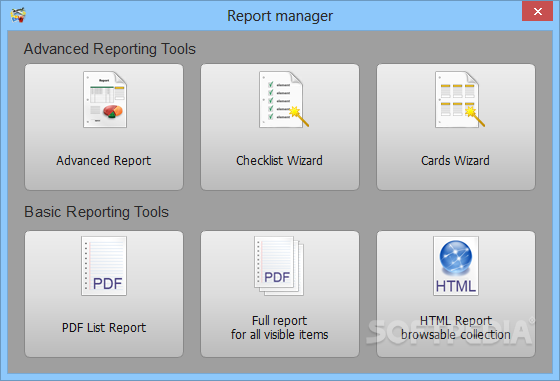Screen dimensions: 560x381
Task: Click the Basic Reporting Tools heading
Action: pyautogui.click(x=96, y=212)
